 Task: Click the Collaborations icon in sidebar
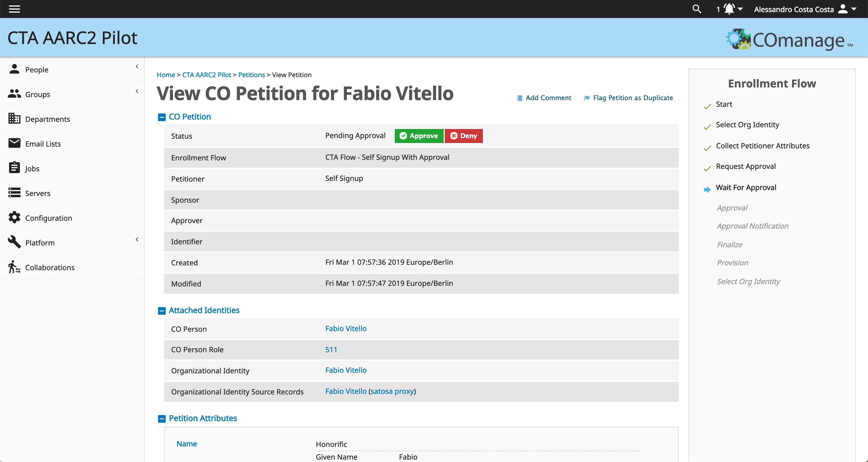14,267
